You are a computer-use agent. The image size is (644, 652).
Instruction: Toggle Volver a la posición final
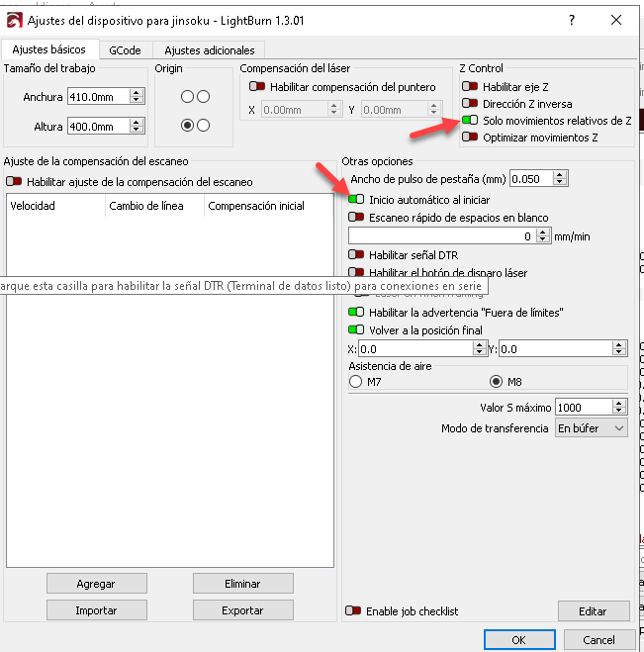tap(356, 329)
